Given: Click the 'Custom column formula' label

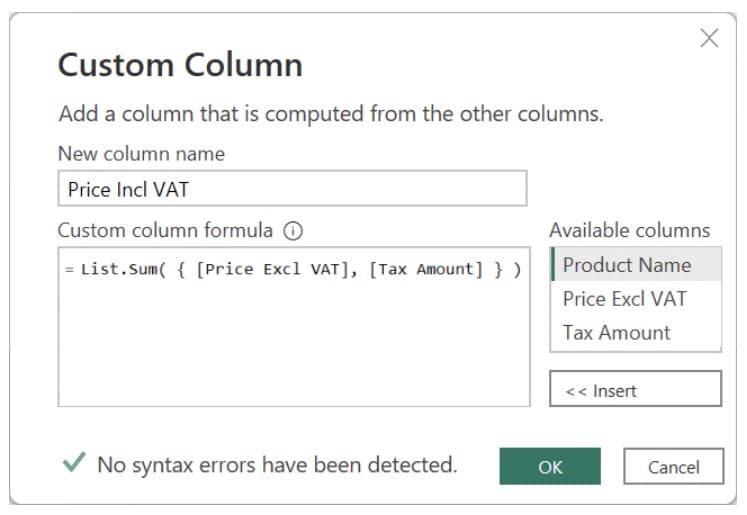Looking at the screenshot, I should click(x=165, y=231).
